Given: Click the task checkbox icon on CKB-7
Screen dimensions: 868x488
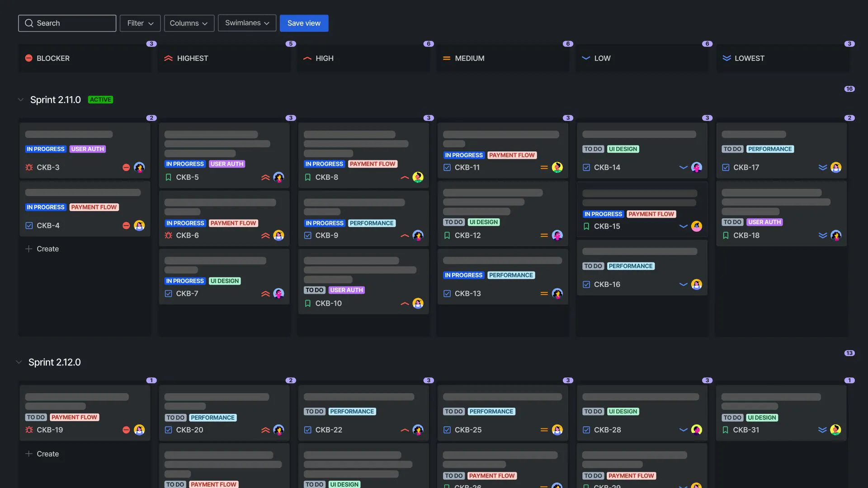Looking at the screenshot, I should coord(169,294).
